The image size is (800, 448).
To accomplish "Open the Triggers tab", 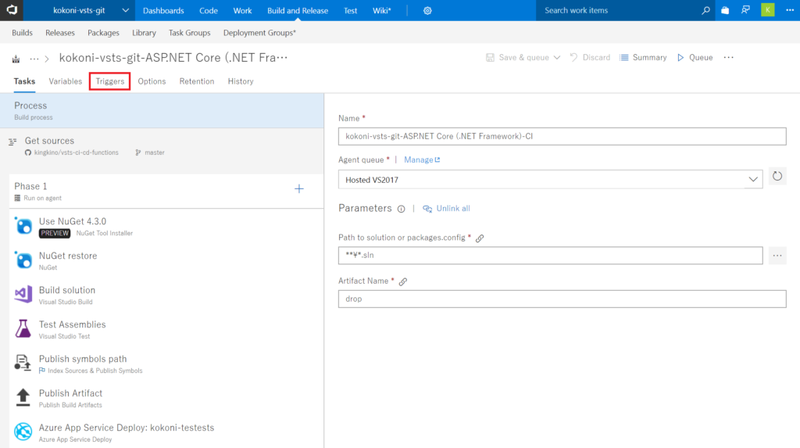I will (x=110, y=81).
